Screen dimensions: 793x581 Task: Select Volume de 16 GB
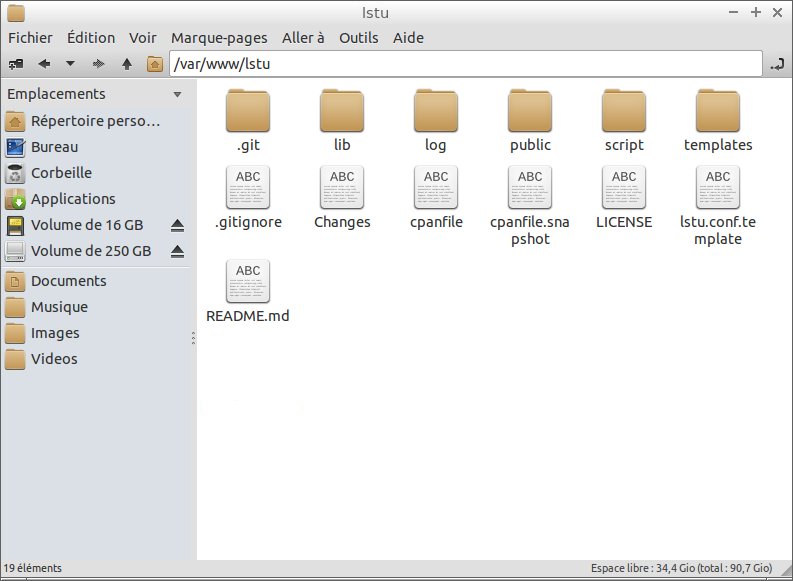click(86, 225)
